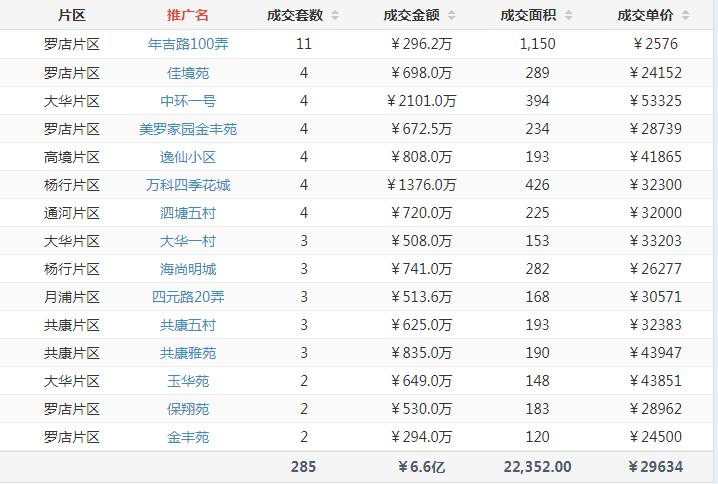The height and width of the screenshot is (484, 718).
Task: Click the 成交金额 header text
Action: click(x=411, y=16)
